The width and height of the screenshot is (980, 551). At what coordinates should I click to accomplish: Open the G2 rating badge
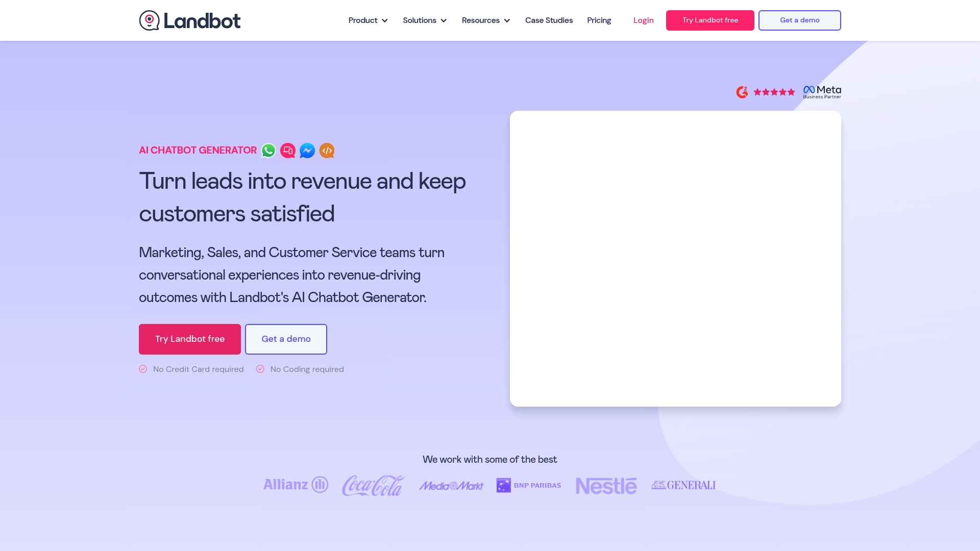click(x=742, y=92)
